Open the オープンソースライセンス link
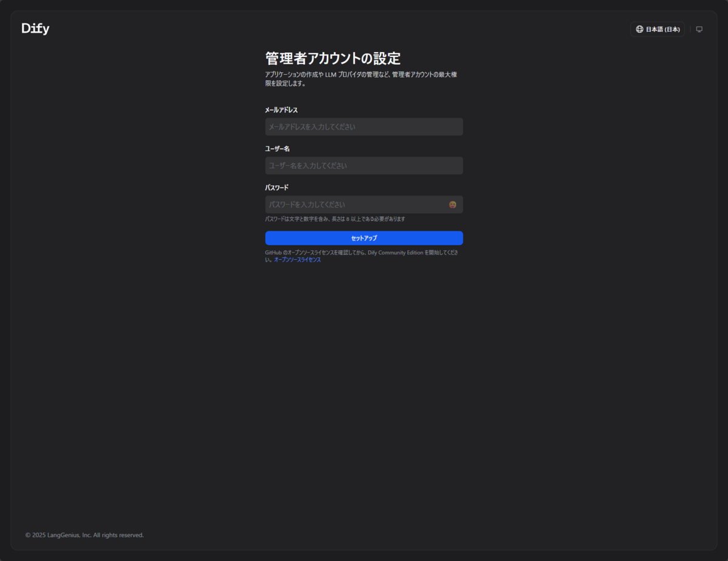The image size is (728, 561). coord(297,259)
